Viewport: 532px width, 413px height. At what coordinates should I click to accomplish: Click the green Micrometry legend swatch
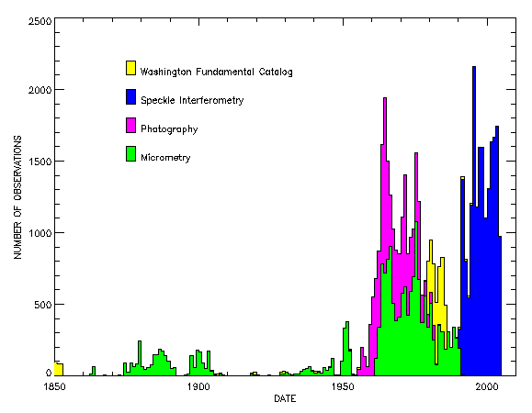point(130,153)
